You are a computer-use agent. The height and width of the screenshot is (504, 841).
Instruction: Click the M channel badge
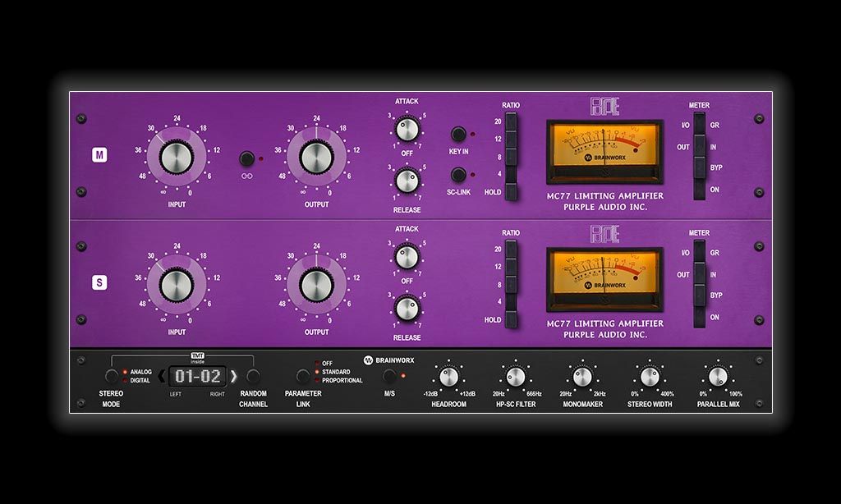pyautogui.click(x=99, y=155)
